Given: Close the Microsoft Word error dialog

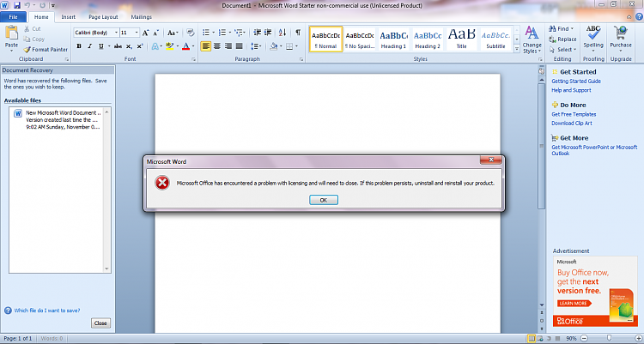Looking at the screenshot, I should [491, 160].
